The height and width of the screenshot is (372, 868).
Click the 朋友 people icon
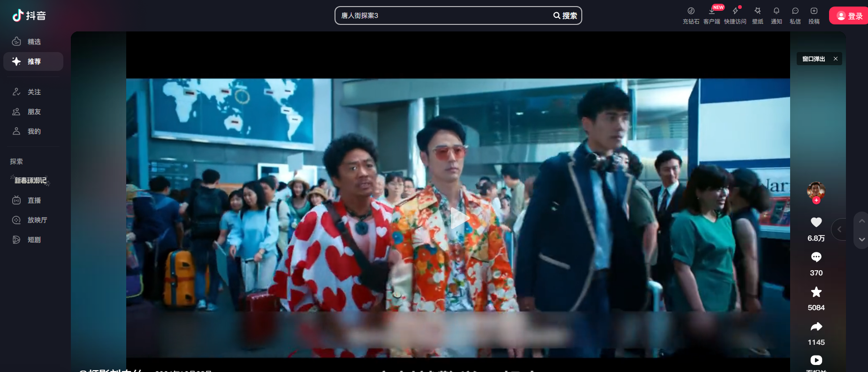tap(16, 112)
